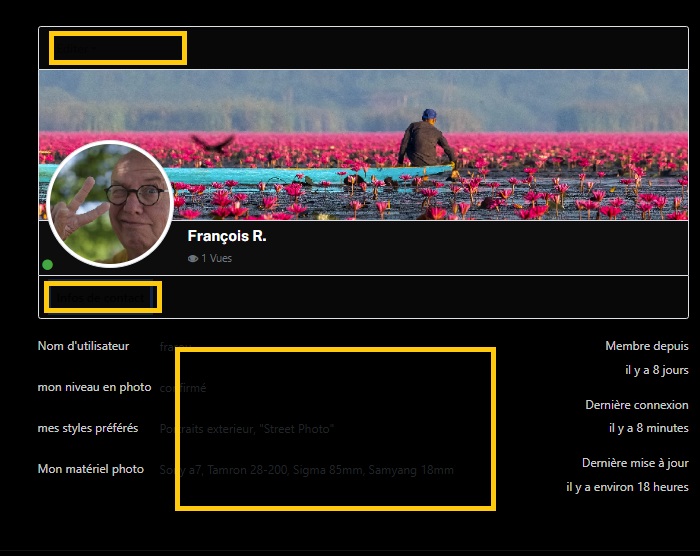Click the "Street Photo" preferred styles text
This screenshot has height=556, width=700.
296,429
